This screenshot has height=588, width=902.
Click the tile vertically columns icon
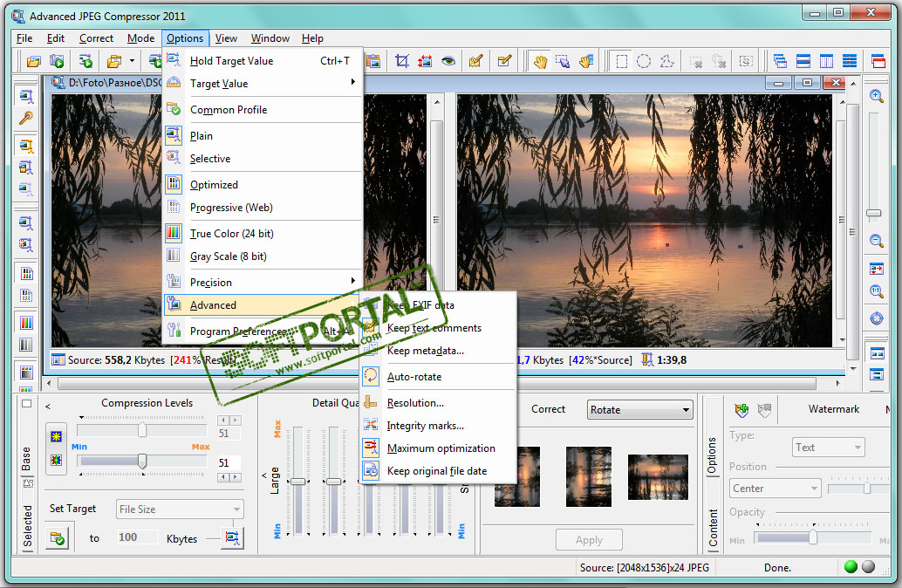(826, 61)
